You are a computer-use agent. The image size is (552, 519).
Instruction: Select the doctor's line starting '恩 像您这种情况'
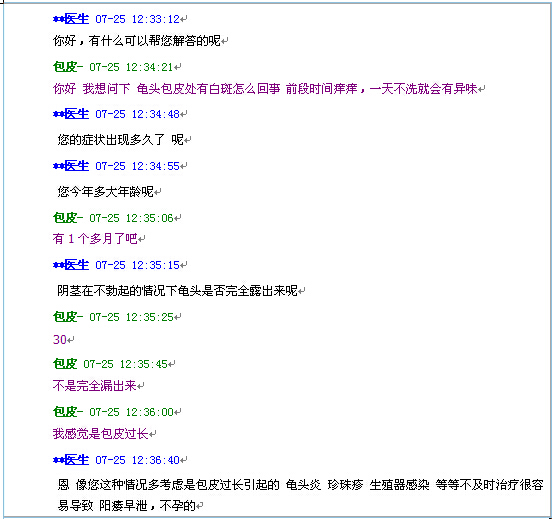point(301,485)
